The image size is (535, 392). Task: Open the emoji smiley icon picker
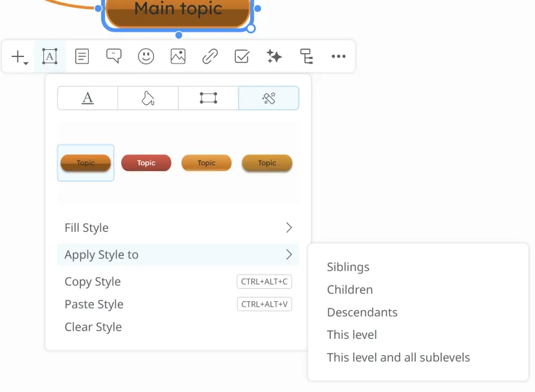pos(146,57)
